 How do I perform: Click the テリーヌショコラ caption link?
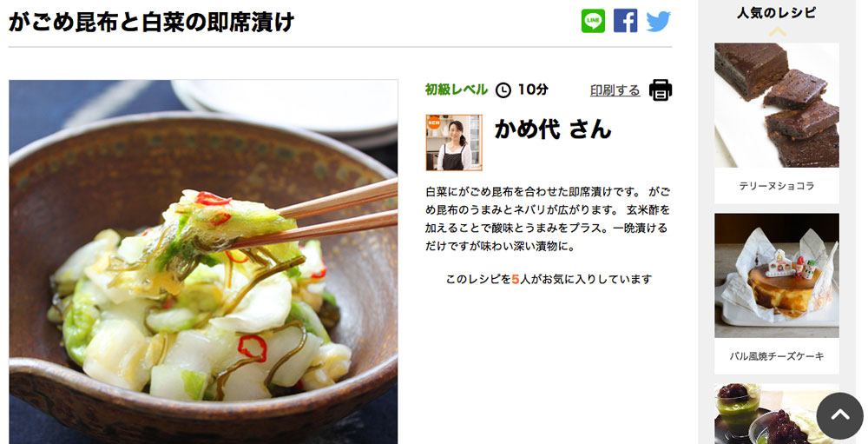point(777,186)
